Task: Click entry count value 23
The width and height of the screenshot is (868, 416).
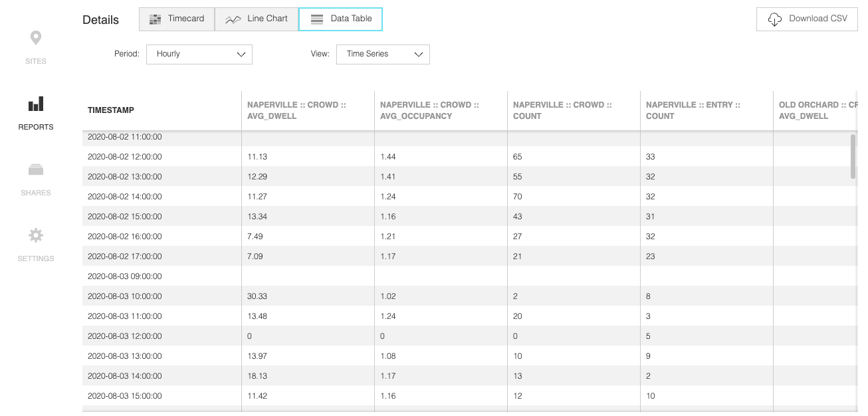Action: click(x=651, y=257)
